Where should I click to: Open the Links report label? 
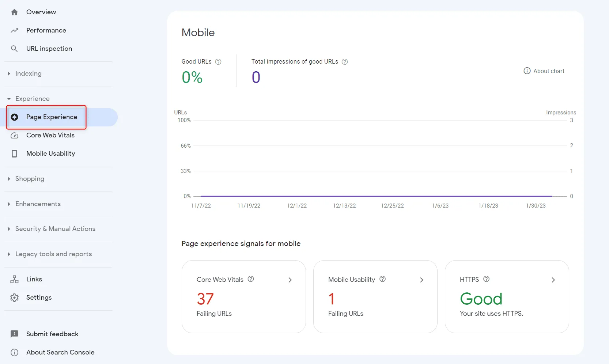(x=34, y=279)
